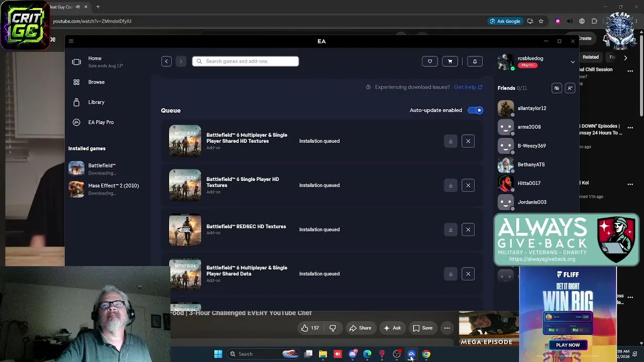
Task: Open new Chrome tab
Action: 98,7
